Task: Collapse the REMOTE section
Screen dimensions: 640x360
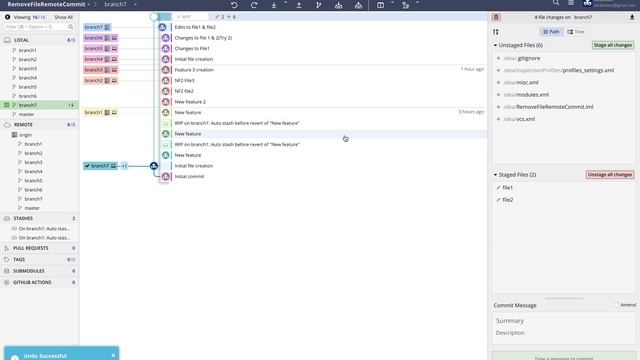Action: [x=39, y=124]
